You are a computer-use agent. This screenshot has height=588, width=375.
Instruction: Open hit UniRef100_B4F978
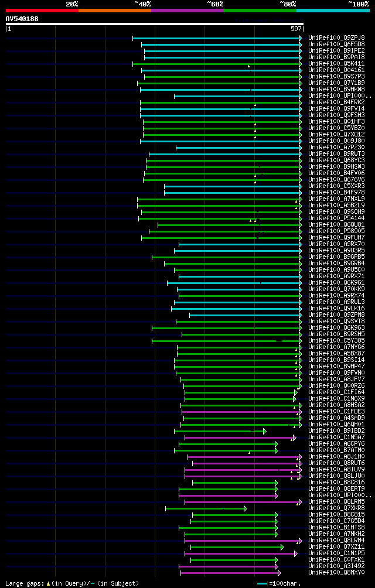coord(336,192)
